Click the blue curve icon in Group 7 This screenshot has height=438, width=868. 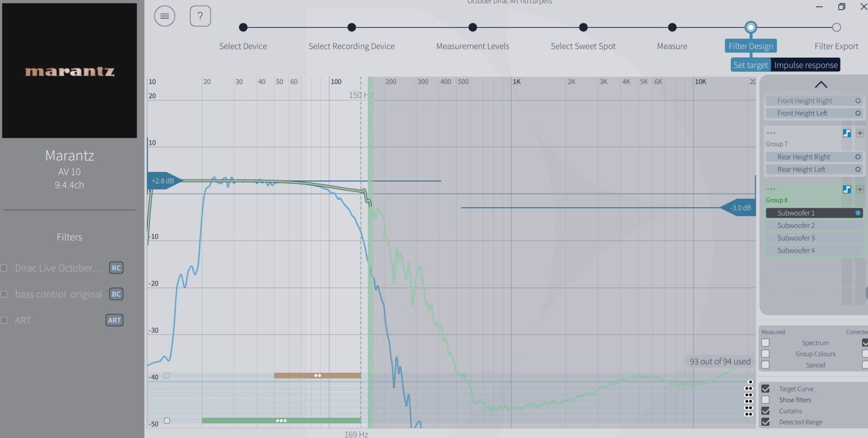point(847,133)
